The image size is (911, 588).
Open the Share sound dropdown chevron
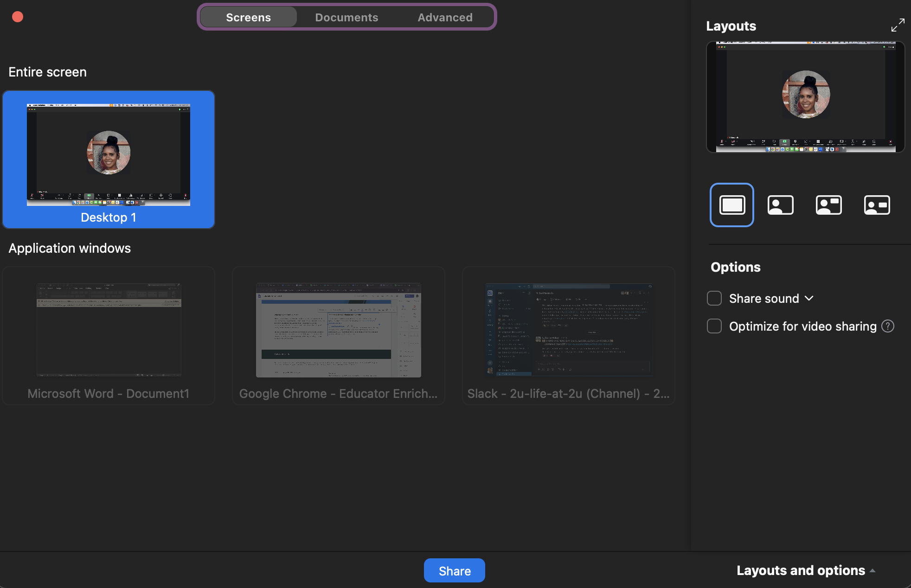pos(809,298)
